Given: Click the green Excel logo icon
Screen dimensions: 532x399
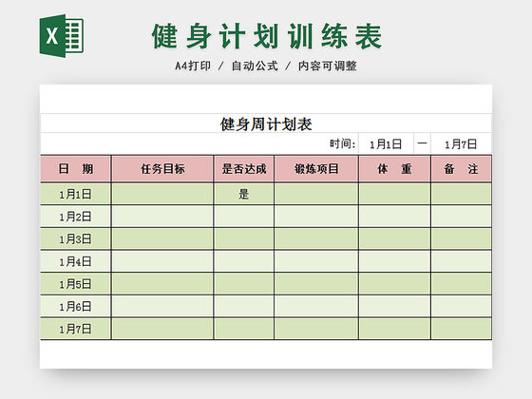Looking at the screenshot, I should coord(62,36).
